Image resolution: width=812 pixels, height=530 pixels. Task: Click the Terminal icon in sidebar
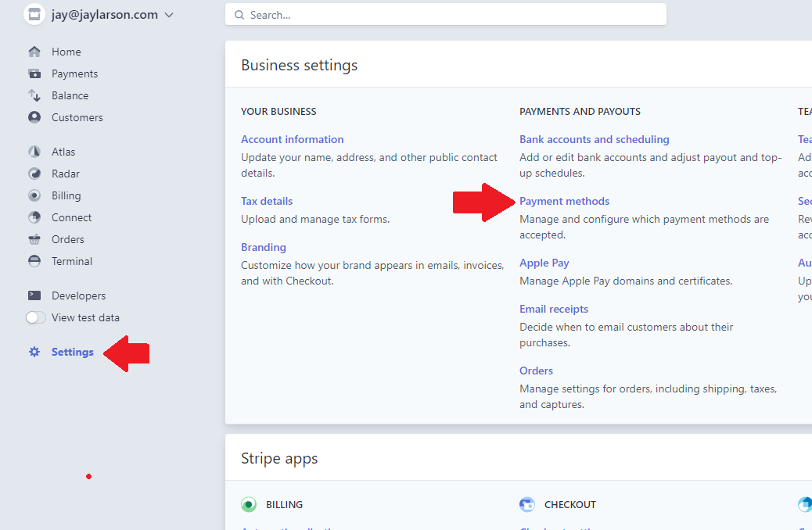pos(34,261)
